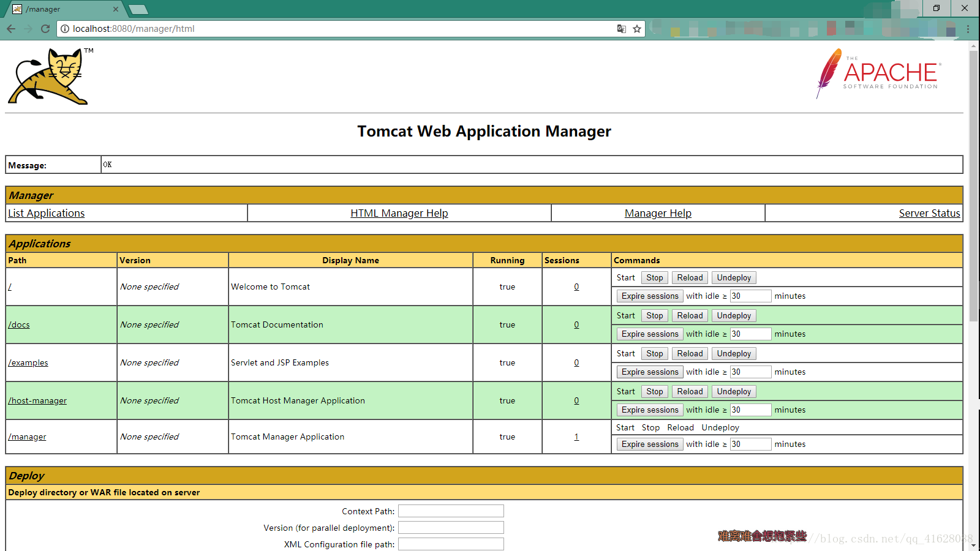Undeploy the /examples application
This screenshot has width=980, height=551.
pyautogui.click(x=734, y=354)
